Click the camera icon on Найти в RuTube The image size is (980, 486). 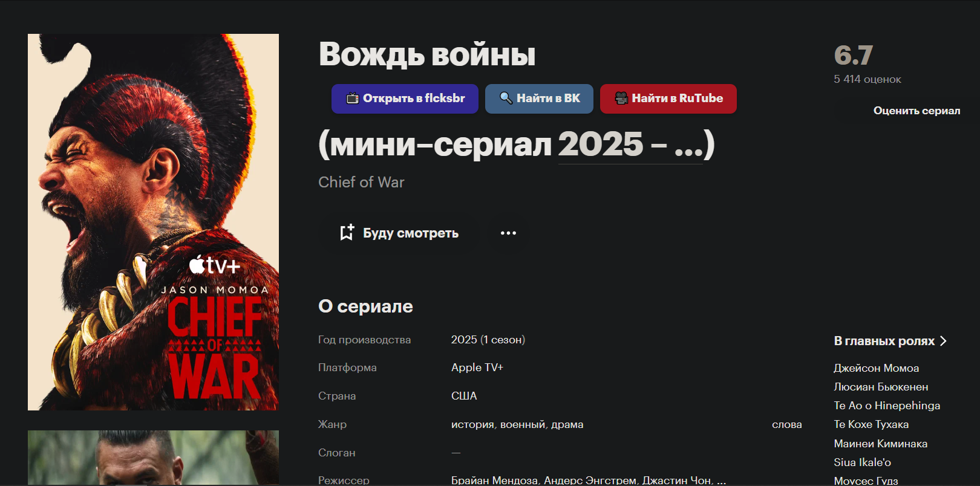coord(621,98)
